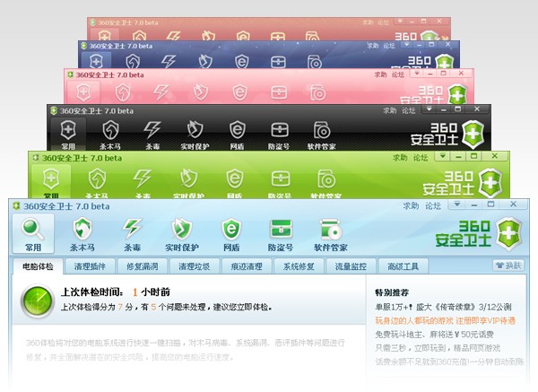Image resolution: width=538 pixels, height=392 pixels.
Task: Click the 360安全卫士 shield logo in blue window
Action: click(x=510, y=233)
